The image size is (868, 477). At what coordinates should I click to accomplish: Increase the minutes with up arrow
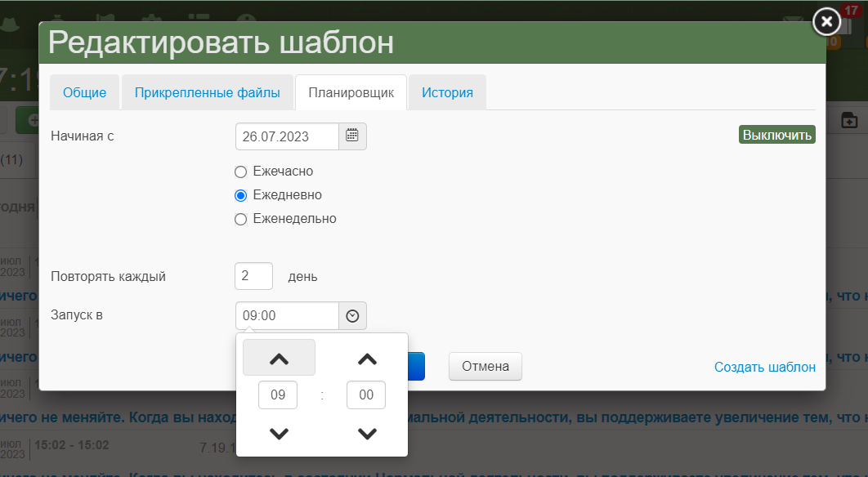[367, 358]
